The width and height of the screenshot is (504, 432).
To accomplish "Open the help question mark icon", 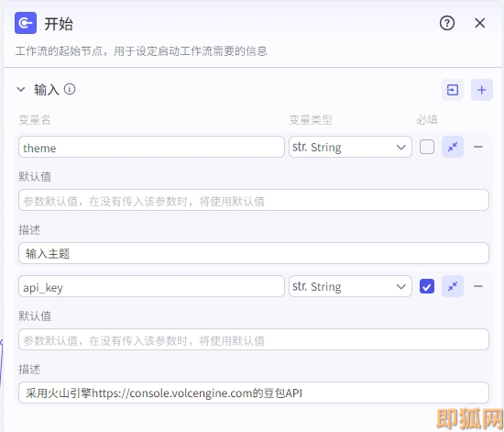I will point(447,23).
